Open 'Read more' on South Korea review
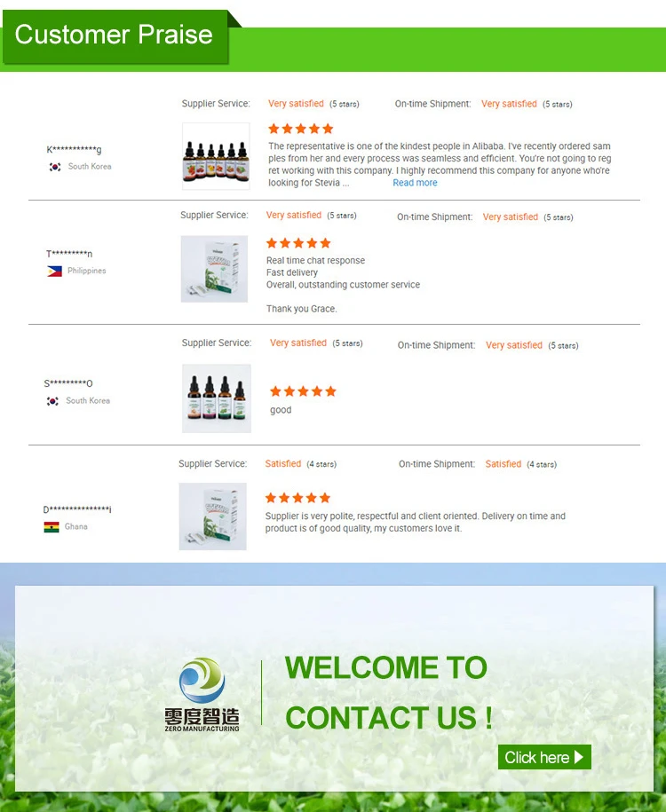 click(x=415, y=183)
